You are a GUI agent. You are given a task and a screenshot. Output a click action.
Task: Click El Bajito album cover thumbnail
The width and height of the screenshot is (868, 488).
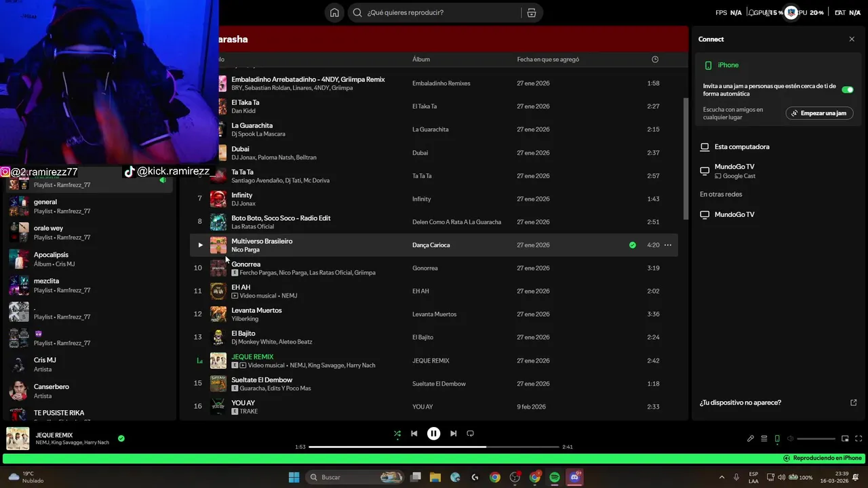coord(218,338)
